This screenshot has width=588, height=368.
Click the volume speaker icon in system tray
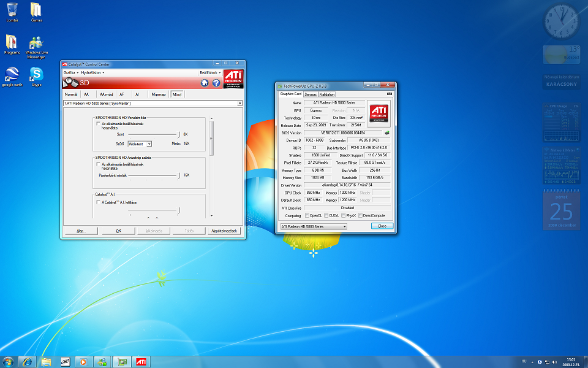[554, 362]
